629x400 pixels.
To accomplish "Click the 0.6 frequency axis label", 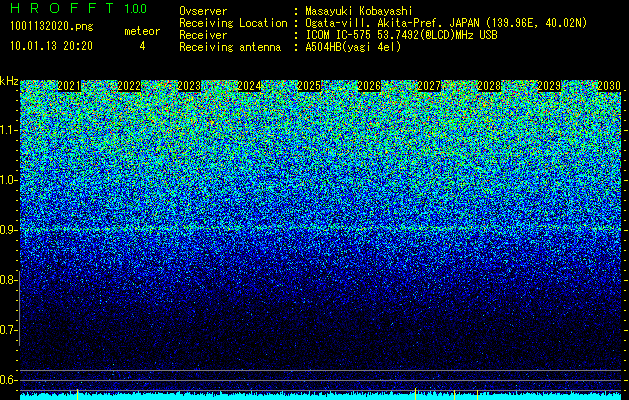I will pos(8,380).
